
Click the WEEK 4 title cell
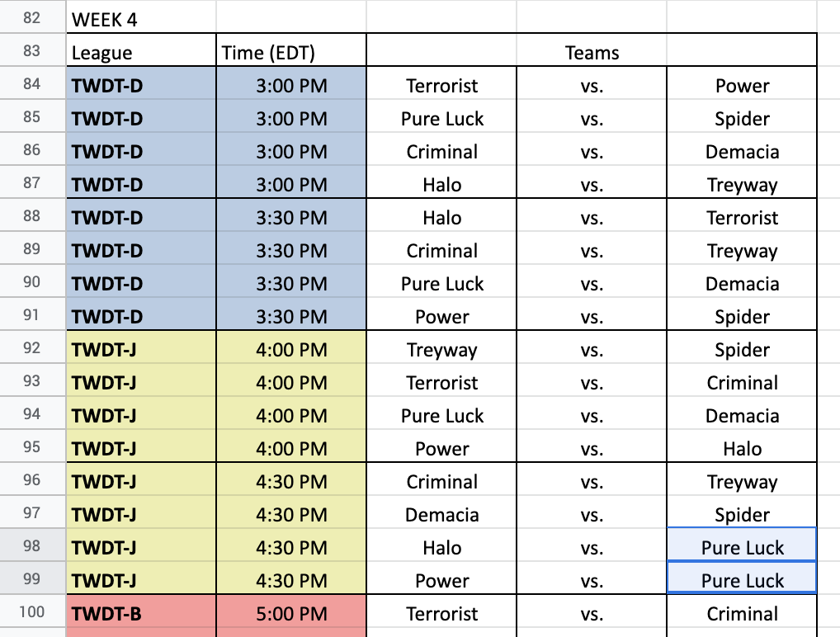(x=141, y=17)
